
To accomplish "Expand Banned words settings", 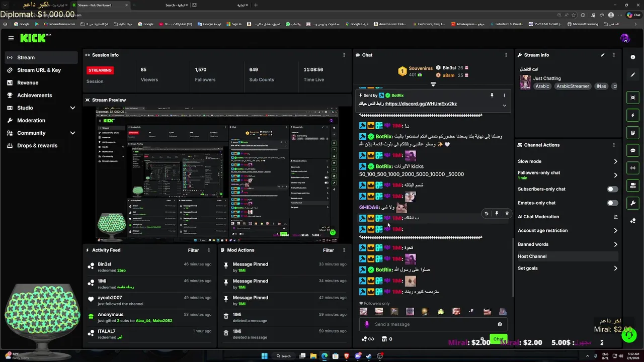I will point(568,244).
